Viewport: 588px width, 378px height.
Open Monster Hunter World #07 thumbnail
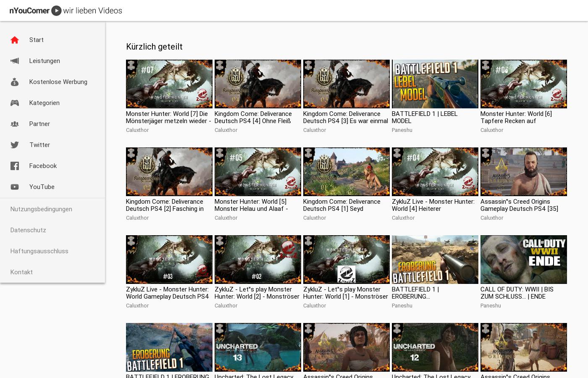[x=169, y=84]
